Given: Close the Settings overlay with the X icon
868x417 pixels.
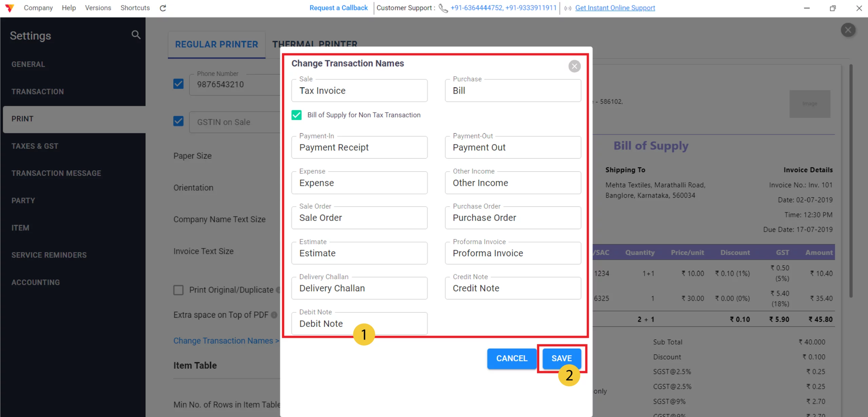Looking at the screenshot, I should [x=848, y=30].
